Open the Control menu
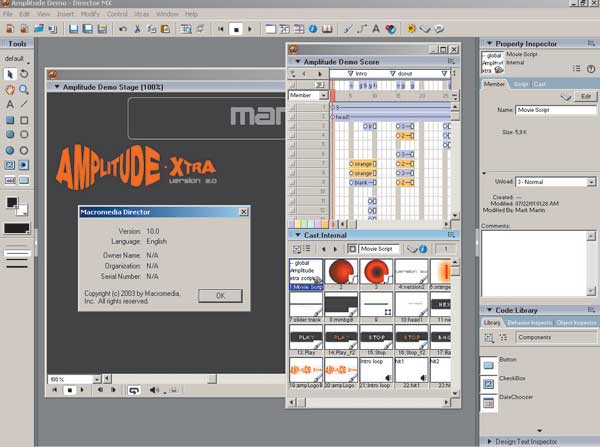This screenshot has width=600, height=447. pos(117,14)
